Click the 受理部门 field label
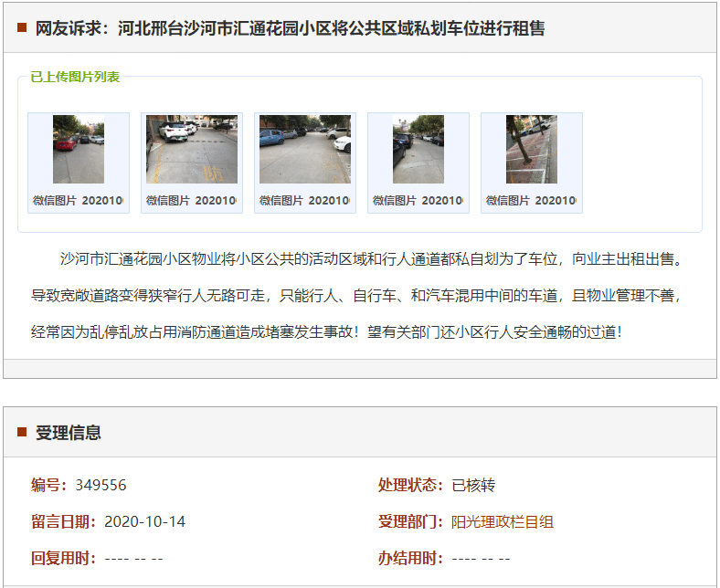 click(x=411, y=522)
